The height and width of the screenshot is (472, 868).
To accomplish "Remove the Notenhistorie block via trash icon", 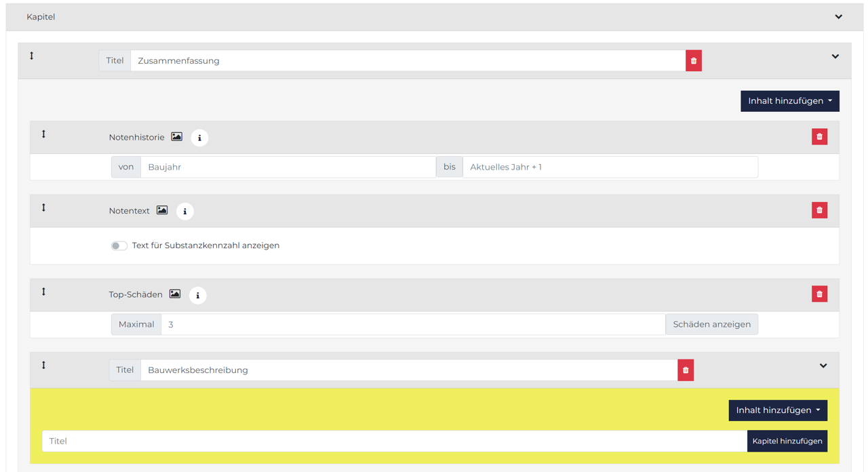I will pos(819,137).
